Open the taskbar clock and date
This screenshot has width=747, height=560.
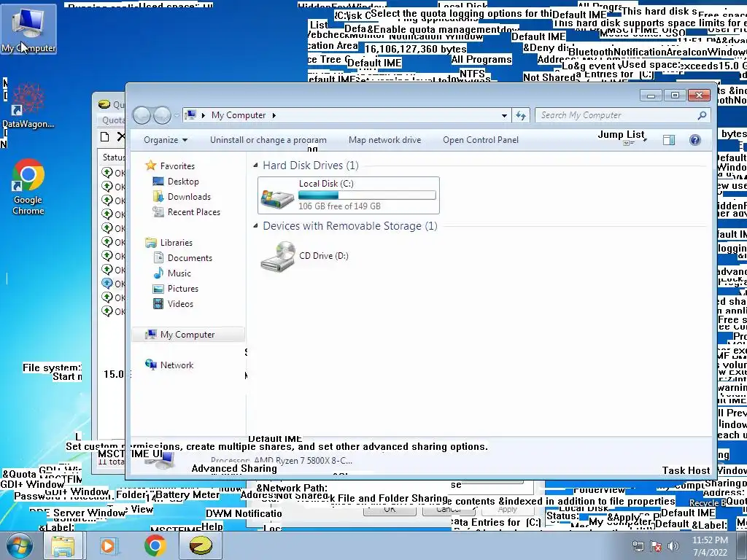(x=710, y=546)
